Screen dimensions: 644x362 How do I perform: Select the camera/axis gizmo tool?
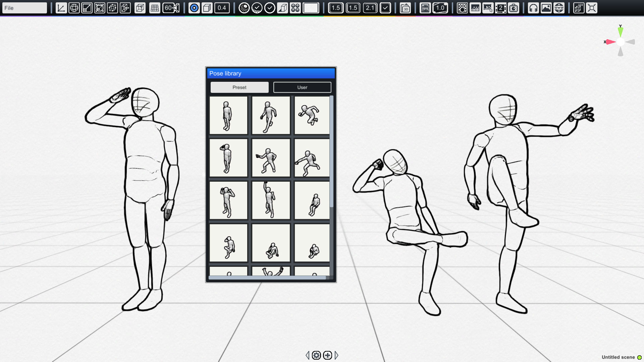(61, 8)
